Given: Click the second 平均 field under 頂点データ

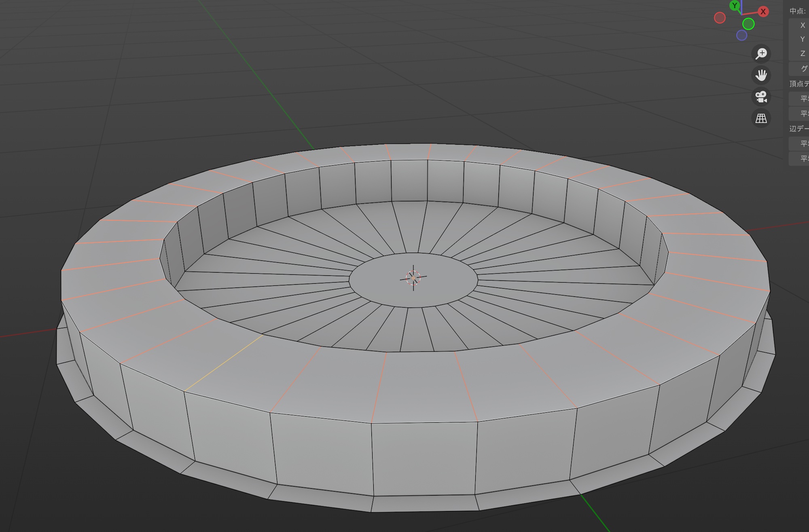Looking at the screenshot, I should [800, 114].
